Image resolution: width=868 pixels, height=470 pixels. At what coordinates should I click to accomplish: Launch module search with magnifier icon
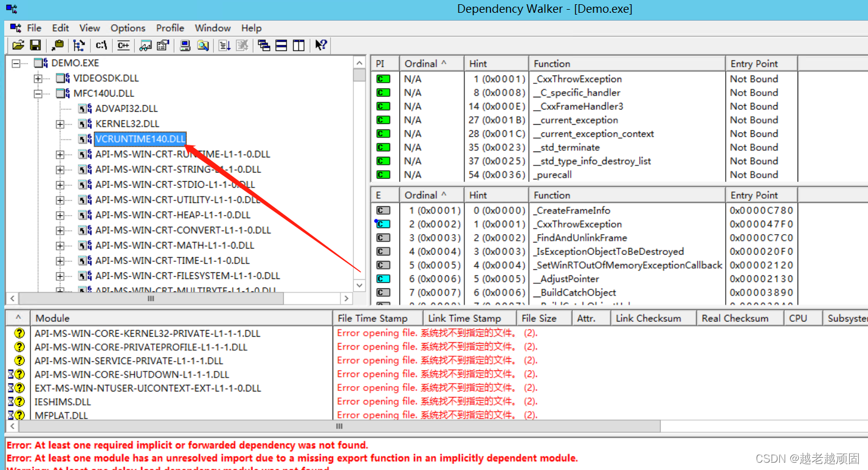point(203,45)
